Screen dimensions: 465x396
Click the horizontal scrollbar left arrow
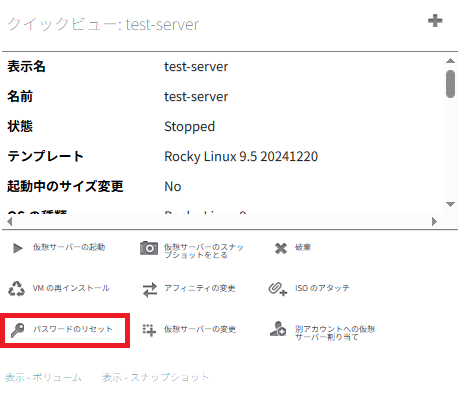[x=10, y=221]
